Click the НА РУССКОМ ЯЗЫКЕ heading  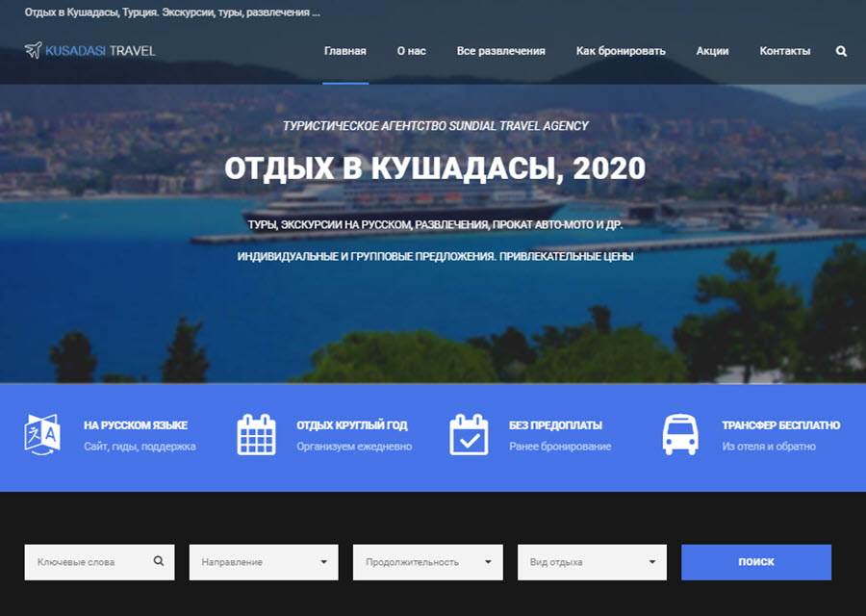tap(136, 425)
